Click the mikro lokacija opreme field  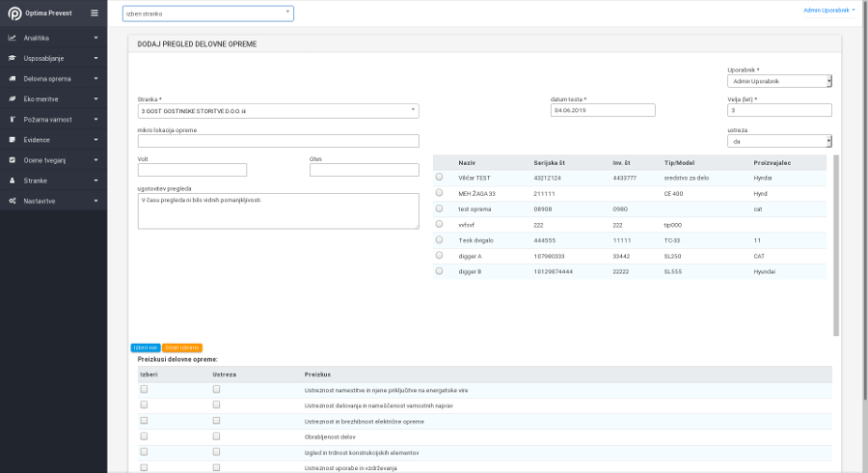(x=278, y=141)
